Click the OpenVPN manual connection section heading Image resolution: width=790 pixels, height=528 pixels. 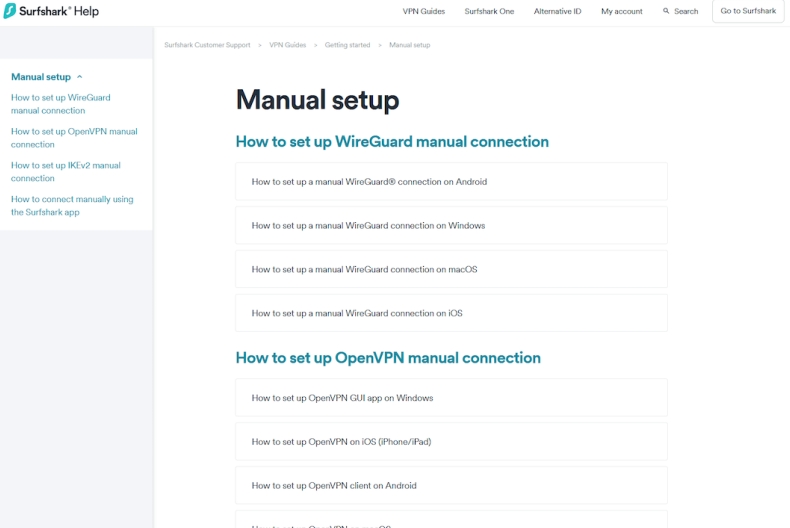388,358
